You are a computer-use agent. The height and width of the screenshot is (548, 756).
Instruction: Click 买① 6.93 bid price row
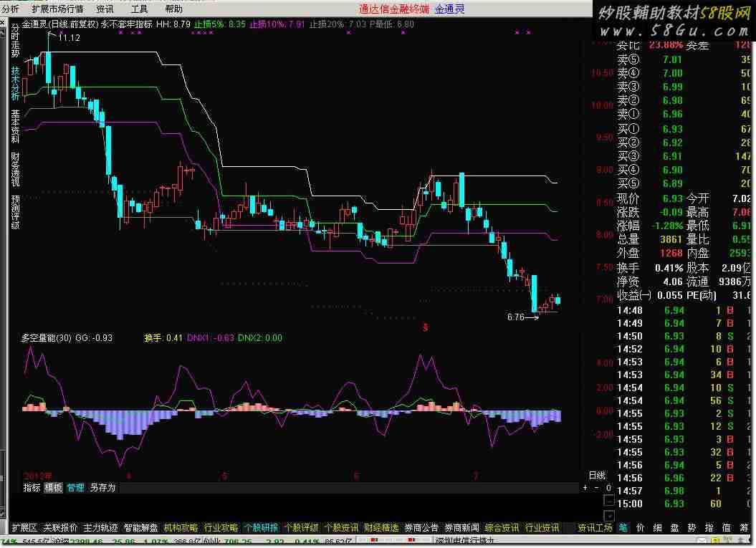683,129
